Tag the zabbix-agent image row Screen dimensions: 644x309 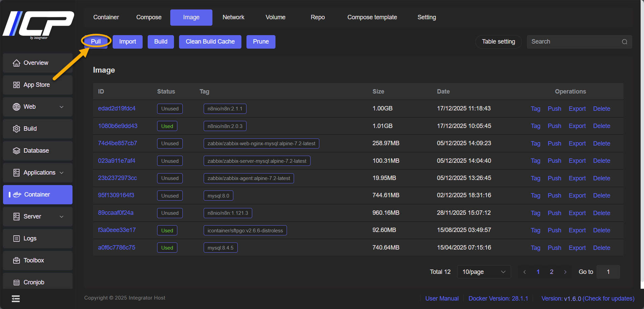(x=535, y=178)
